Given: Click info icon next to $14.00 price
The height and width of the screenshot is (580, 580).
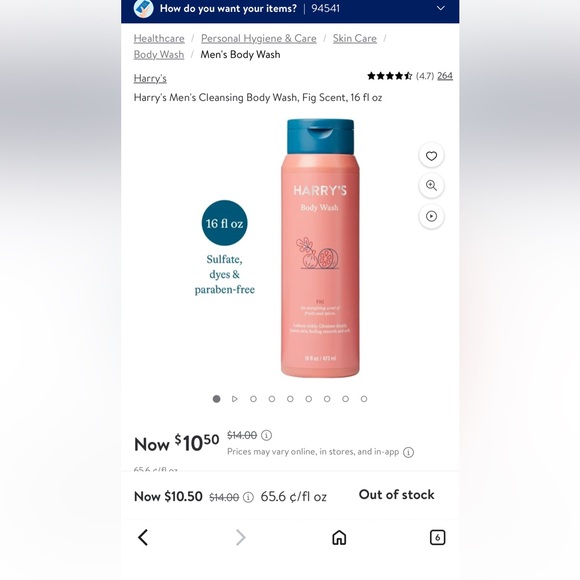Looking at the screenshot, I should [x=266, y=435].
